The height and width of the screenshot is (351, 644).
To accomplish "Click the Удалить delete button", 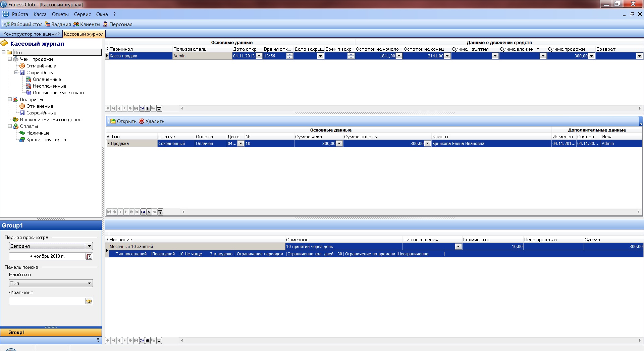I will 152,121.
